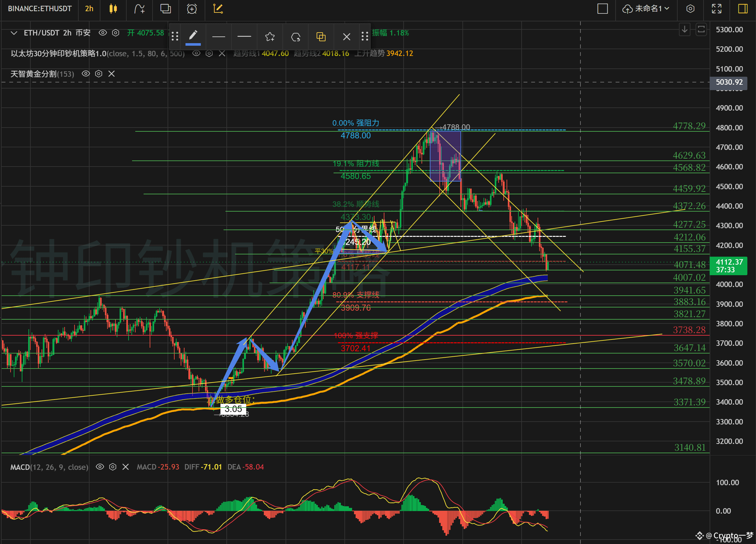Choose line style in drawing toolbar
Viewport: 756px width, 544px height.
pos(244,36)
